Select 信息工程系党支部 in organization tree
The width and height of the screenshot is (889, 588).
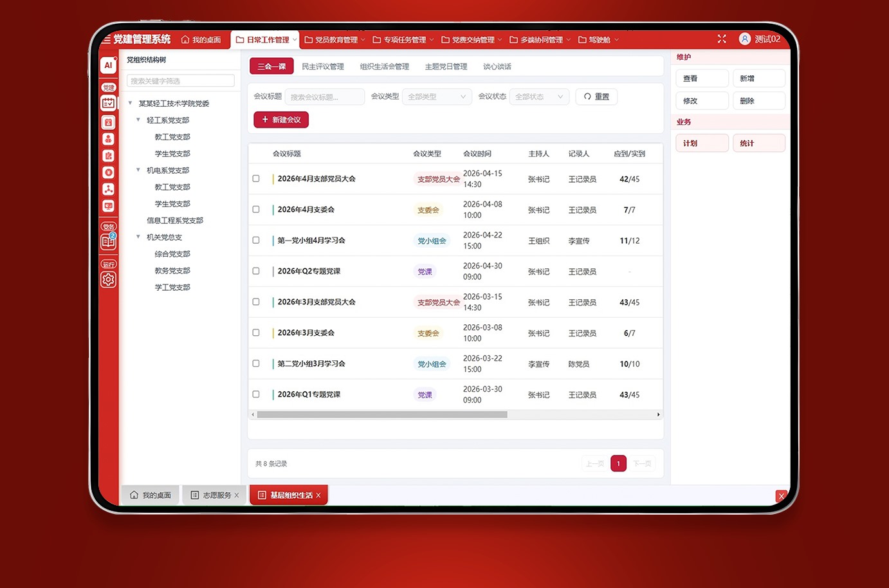(175, 220)
